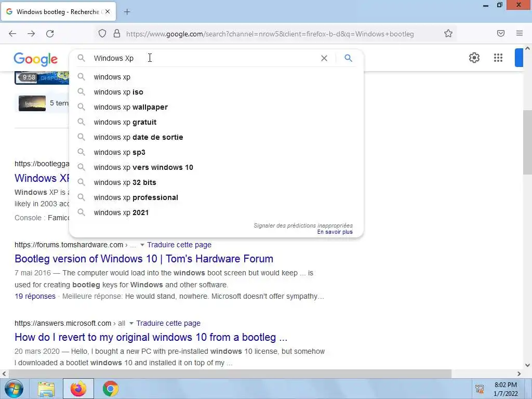Choose suggestion 'windows xp gratuit'
The image size is (532, 399).
[216, 122]
